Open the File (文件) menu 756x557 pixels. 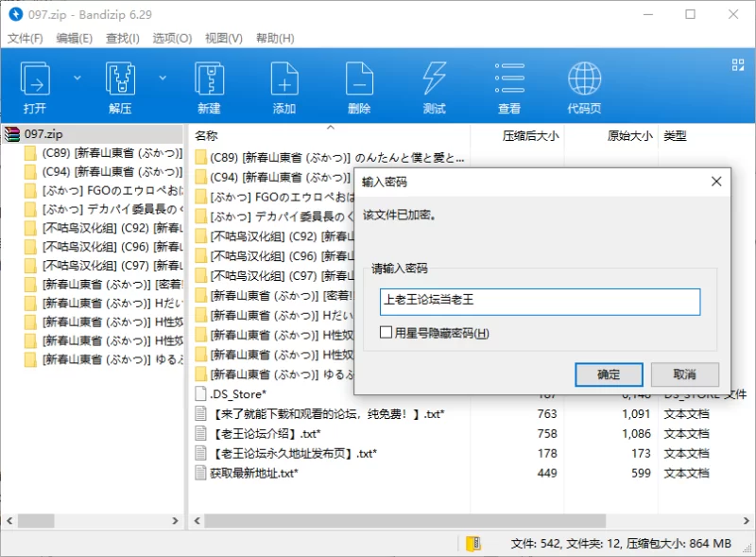click(x=26, y=39)
